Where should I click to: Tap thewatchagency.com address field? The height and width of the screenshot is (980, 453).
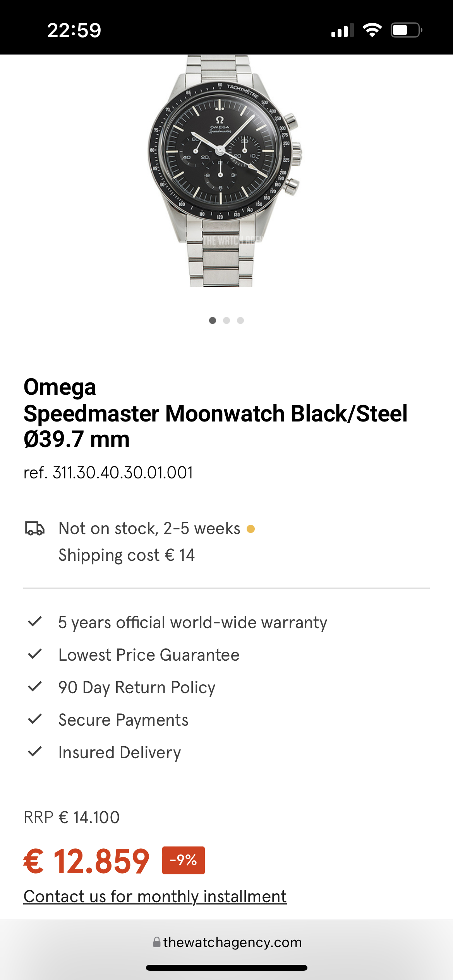coord(232,942)
